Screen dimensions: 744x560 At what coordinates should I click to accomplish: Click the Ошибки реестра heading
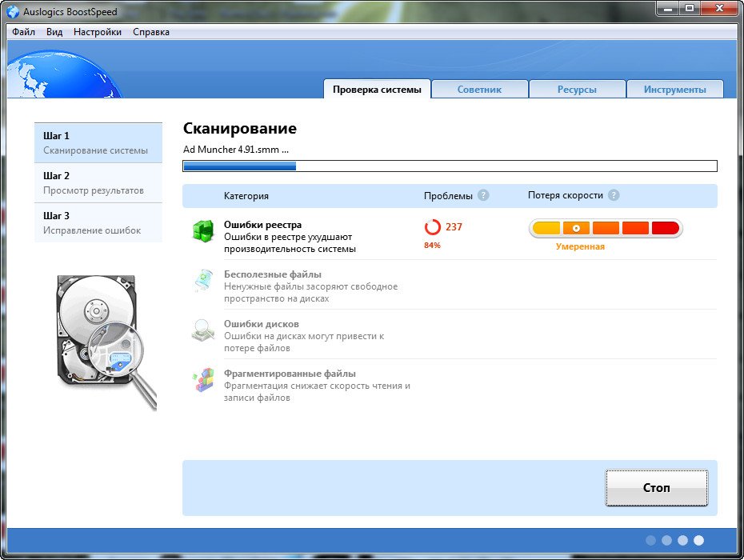(262, 225)
